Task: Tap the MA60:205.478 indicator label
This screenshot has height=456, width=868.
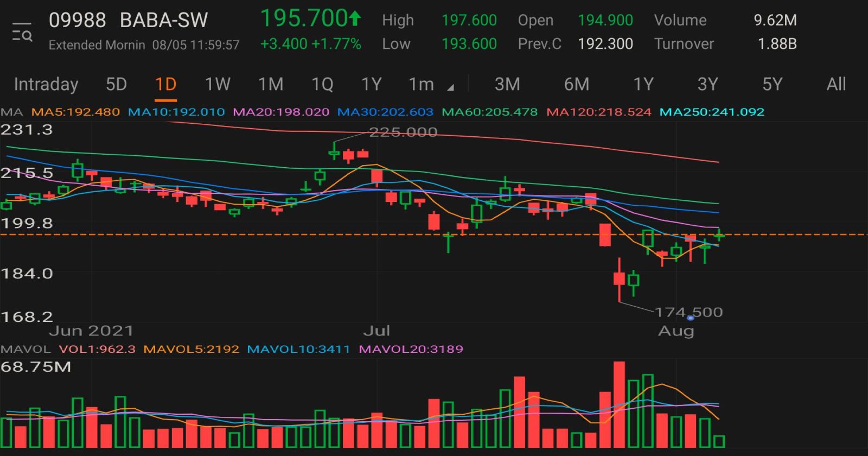Action: (490, 112)
